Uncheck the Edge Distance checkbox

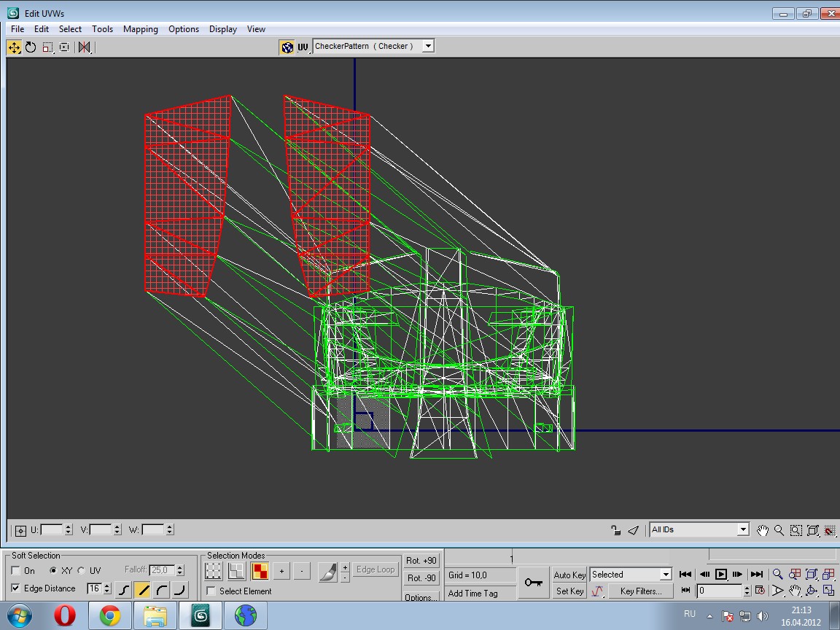(16, 588)
